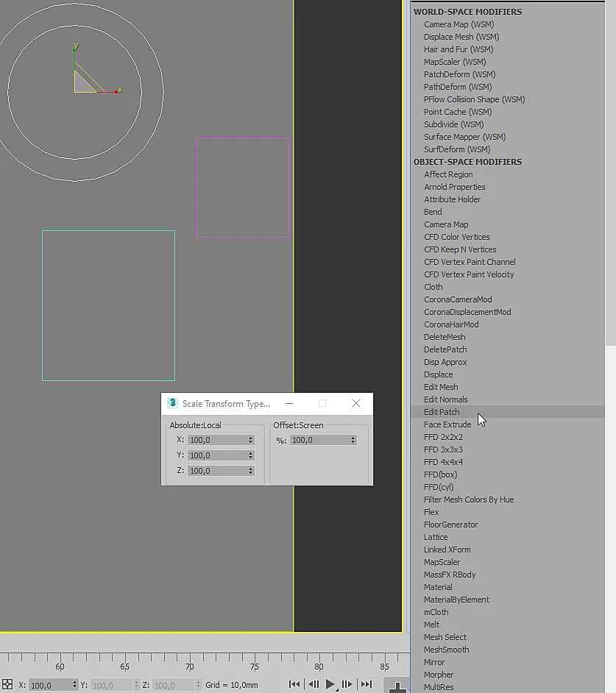
Task: Choose DeleteMesh modifier
Action: [445, 337]
